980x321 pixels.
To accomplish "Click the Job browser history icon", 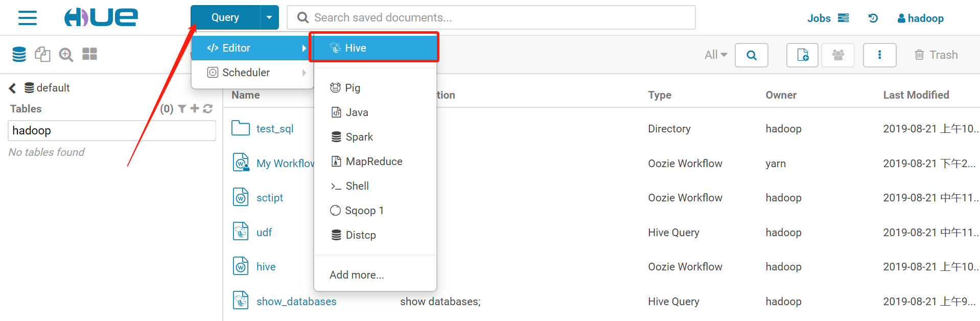I will 873,18.
